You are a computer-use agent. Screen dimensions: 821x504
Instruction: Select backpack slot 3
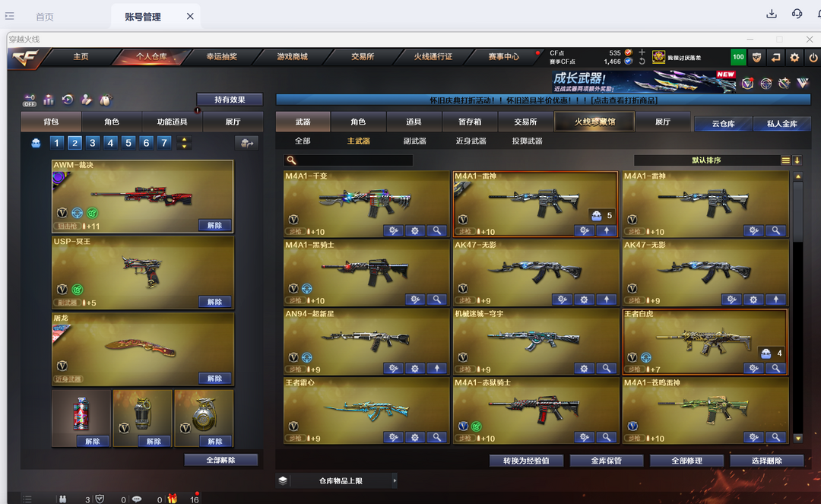coord(92,142)
